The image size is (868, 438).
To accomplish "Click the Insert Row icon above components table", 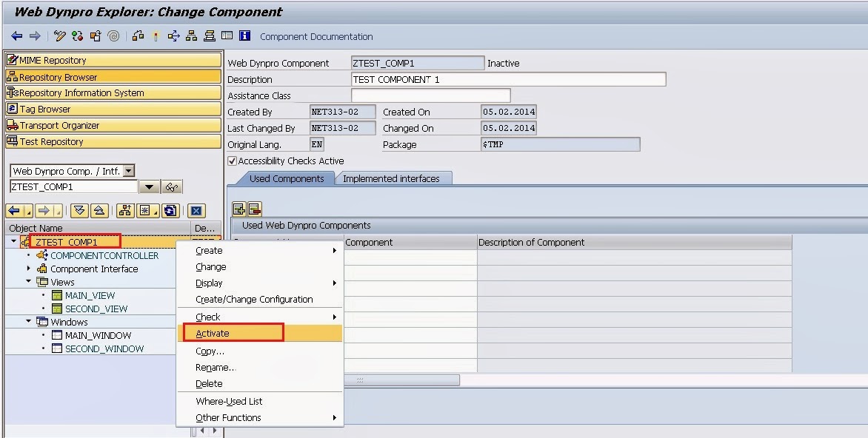I will coord(239,209).
